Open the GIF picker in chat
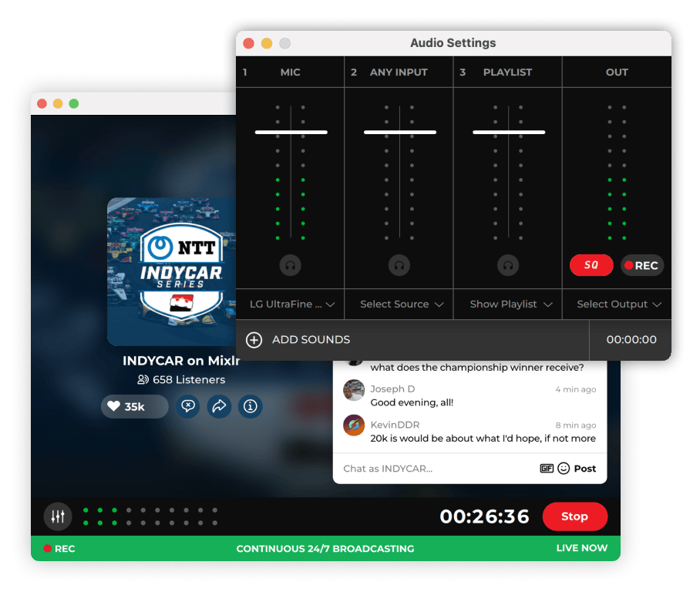The width and height of the screenshot is (700, 592). coord(547,469)
